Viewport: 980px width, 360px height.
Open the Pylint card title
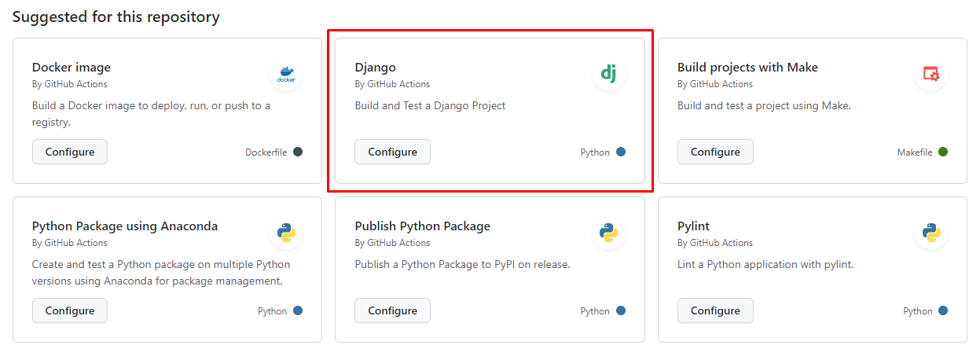[x=694, y=226]
